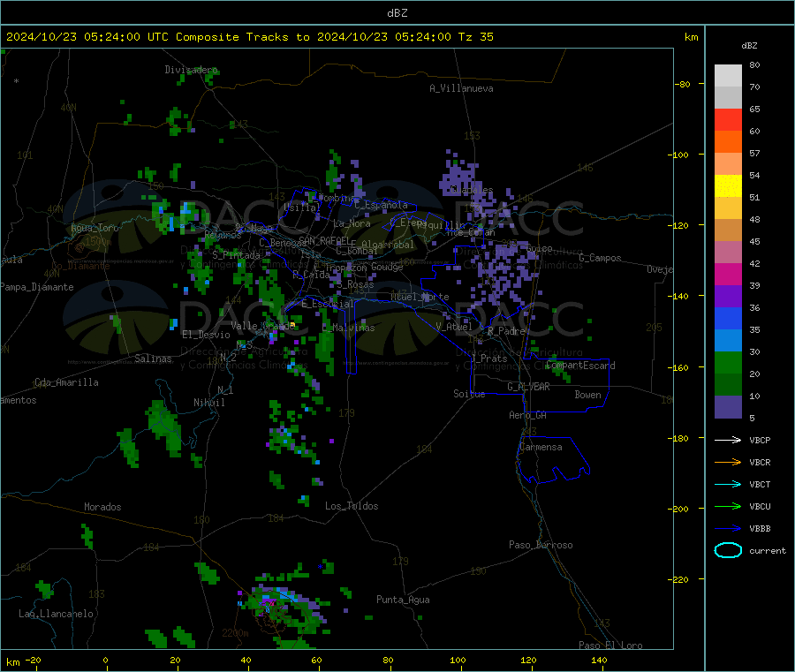
Task: Click the 'Punta_Agua' place label
Action: 403,600
